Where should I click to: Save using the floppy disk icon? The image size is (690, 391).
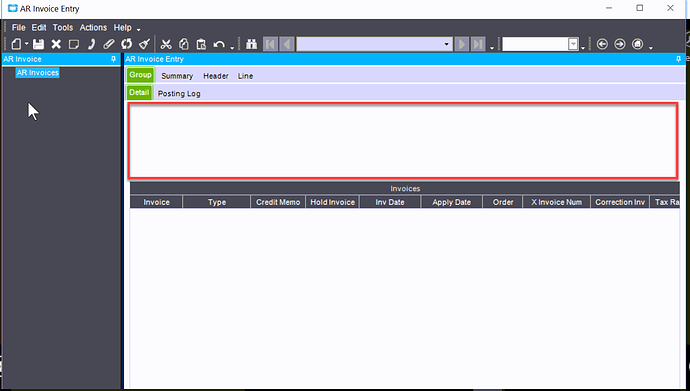click(39, 44)
